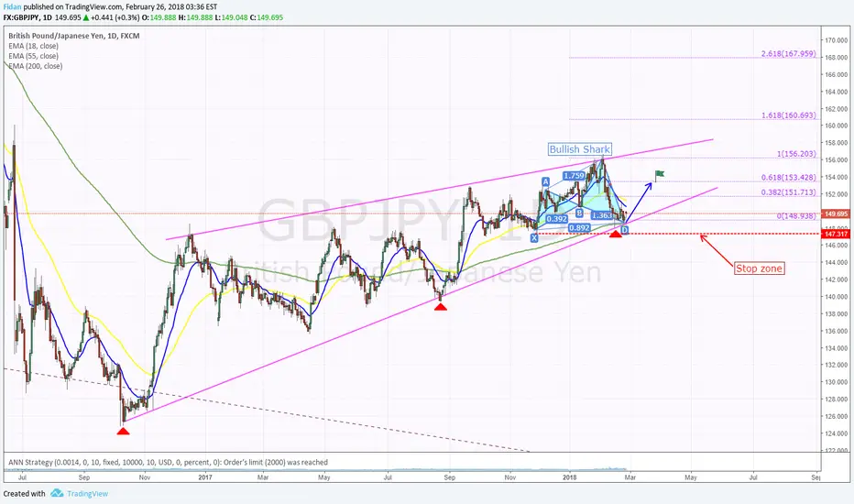
Task: Click the British Pound/Japanese Yen legend title
Action: [73, 36]
